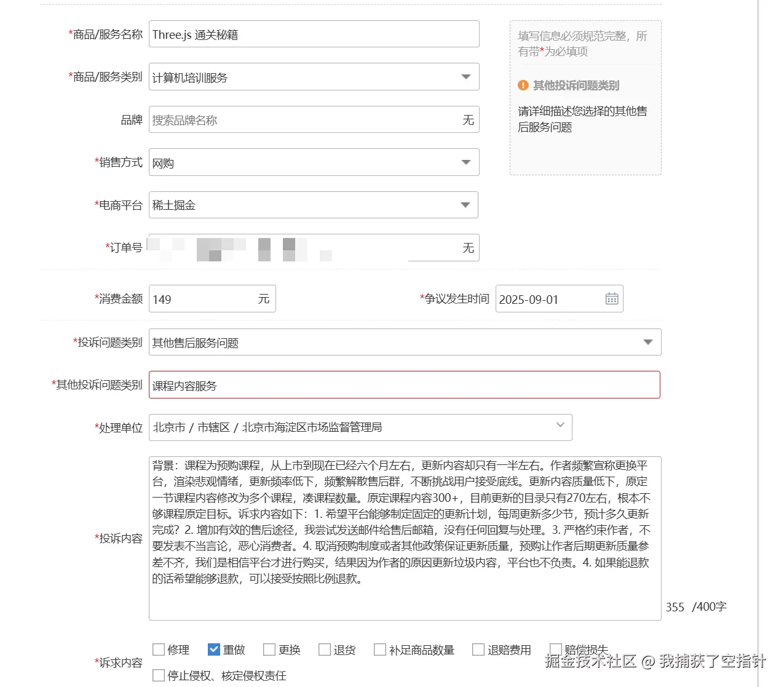The image size is (784, 687).
Task: Check the 退赔费用 checkbox
Action: point(478,649)
